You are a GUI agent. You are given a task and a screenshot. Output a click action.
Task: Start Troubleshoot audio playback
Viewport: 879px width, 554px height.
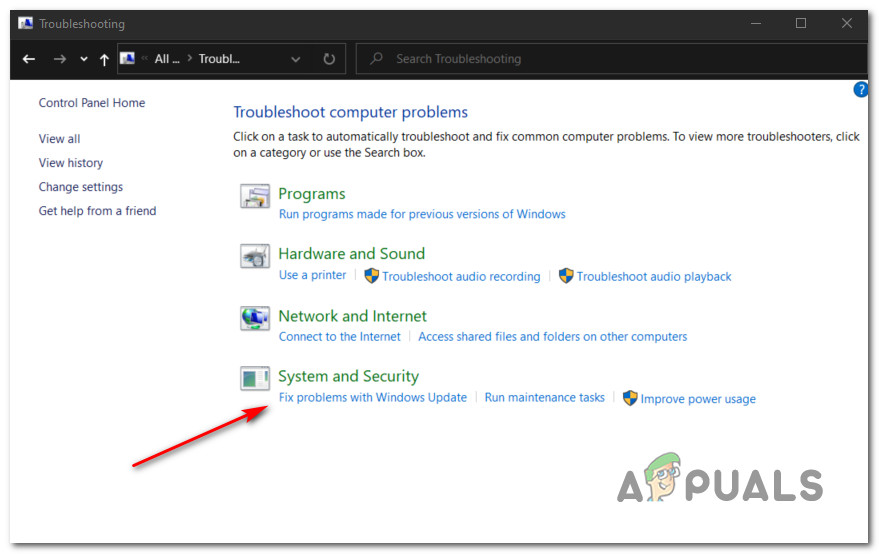tap(654, 276)
